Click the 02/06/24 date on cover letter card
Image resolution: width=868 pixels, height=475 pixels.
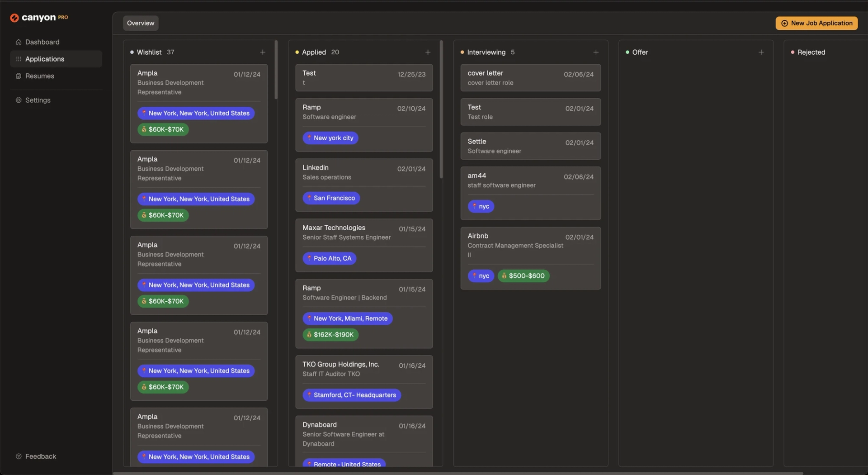point(579,75)
